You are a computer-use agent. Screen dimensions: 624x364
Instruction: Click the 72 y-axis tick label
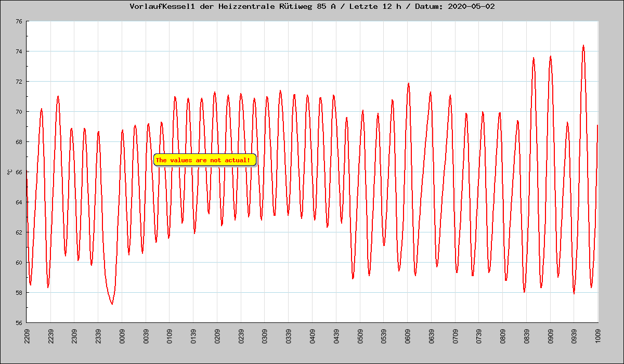click(x=19, y=82)
